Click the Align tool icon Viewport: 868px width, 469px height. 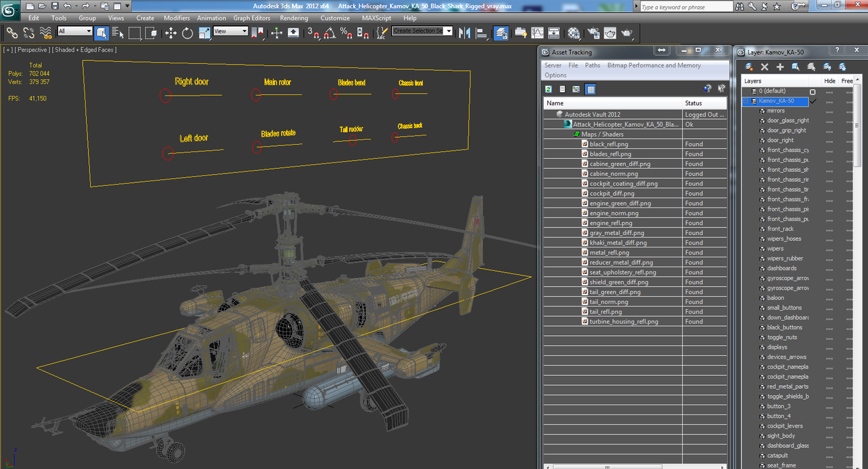(x=482, y=33)
